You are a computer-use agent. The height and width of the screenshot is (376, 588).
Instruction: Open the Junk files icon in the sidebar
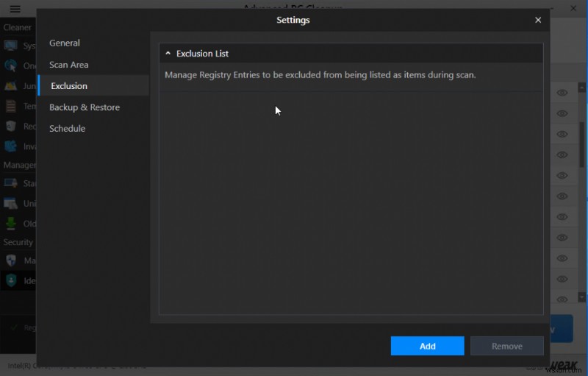tap(10, 86)
